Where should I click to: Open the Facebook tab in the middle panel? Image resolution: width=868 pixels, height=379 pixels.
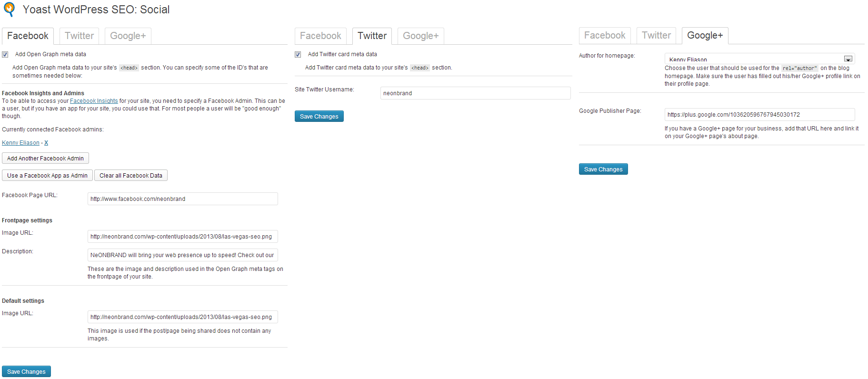tap(320, 36)
